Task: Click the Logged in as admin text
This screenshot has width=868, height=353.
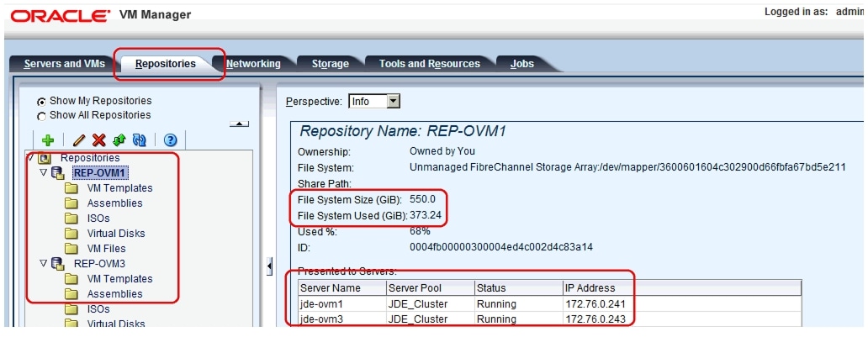Action: (x=816, y=12)
